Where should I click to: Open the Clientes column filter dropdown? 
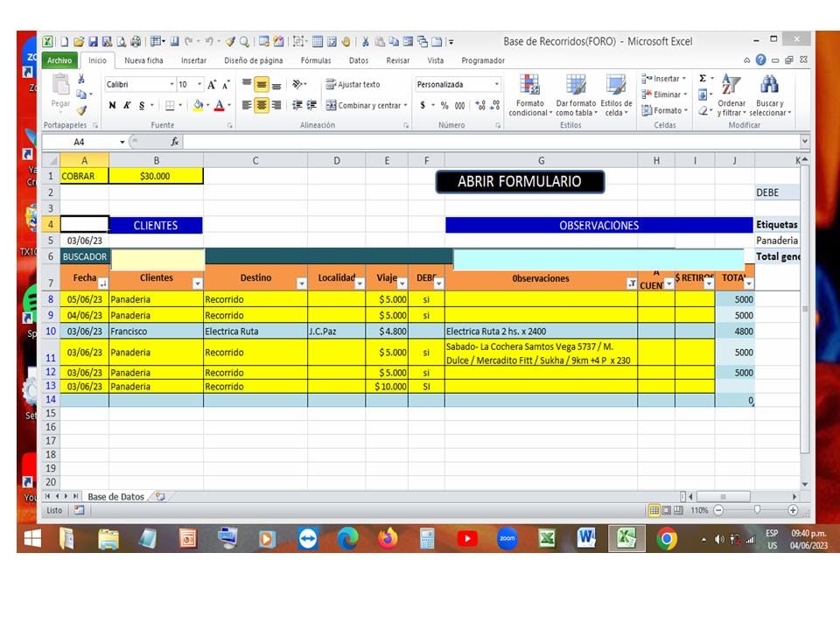coord(197,283)
